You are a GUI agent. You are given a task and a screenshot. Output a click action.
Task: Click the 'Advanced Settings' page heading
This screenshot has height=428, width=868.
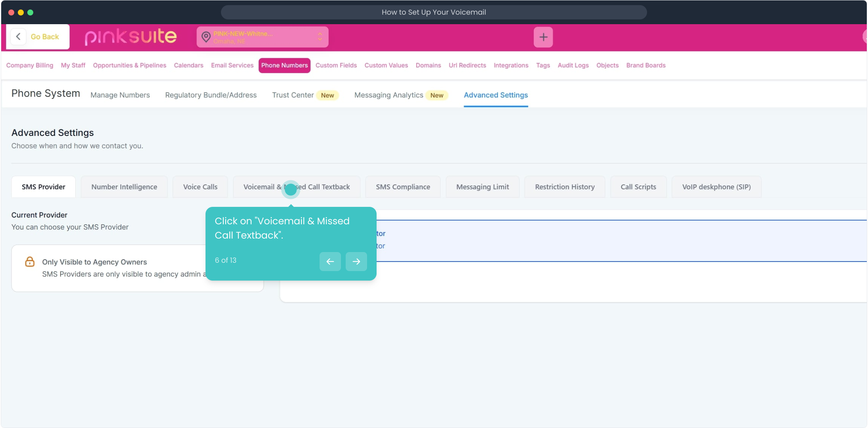(x=52, y=133)
